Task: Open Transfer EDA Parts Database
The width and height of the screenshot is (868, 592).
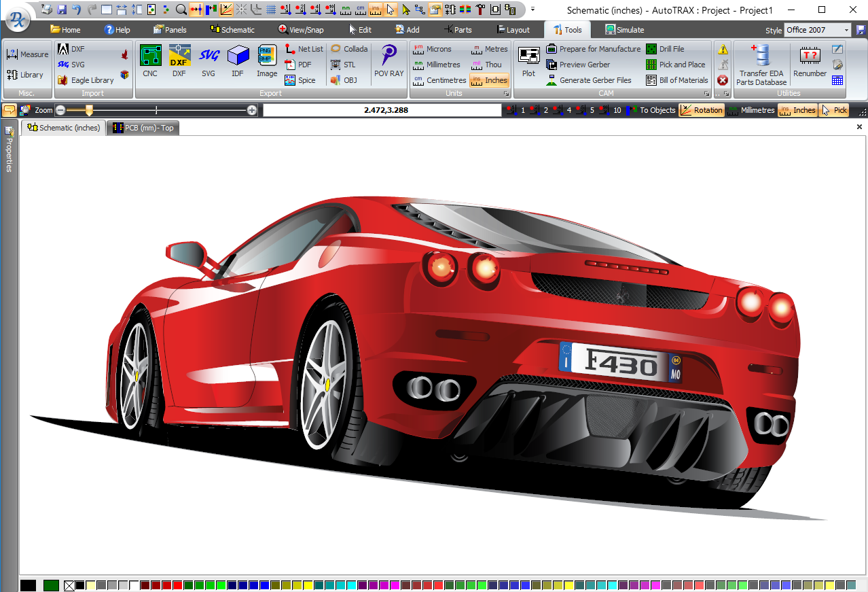Action: click(761, 65)
